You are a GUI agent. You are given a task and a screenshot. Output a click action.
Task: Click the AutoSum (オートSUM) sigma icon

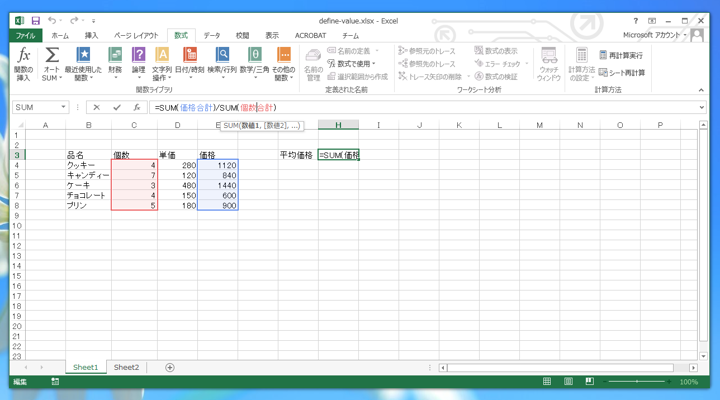click(x=52, y=56)
